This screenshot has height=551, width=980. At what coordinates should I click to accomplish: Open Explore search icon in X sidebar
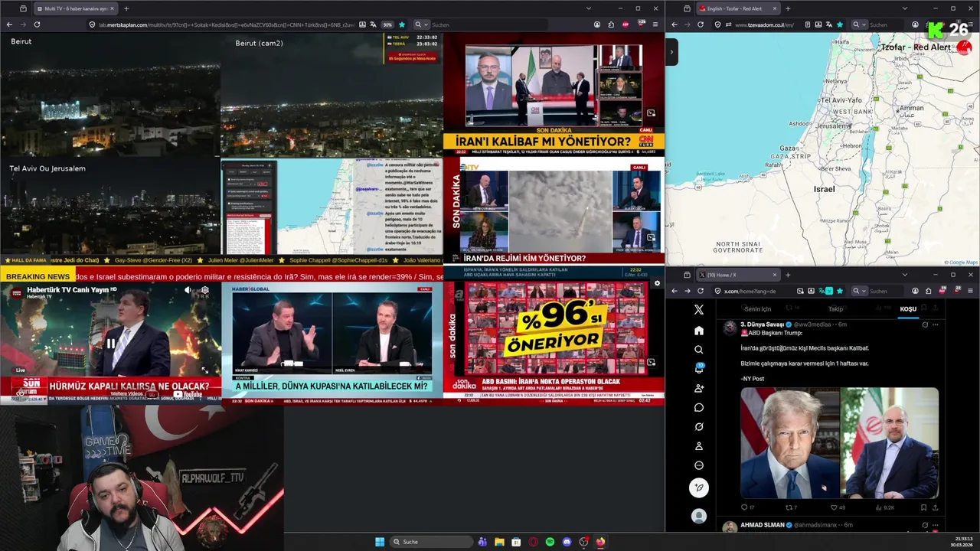point(698,350)
